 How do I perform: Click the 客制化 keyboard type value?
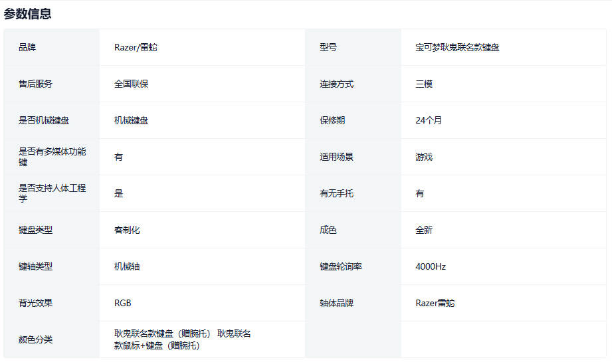(127, 230)
